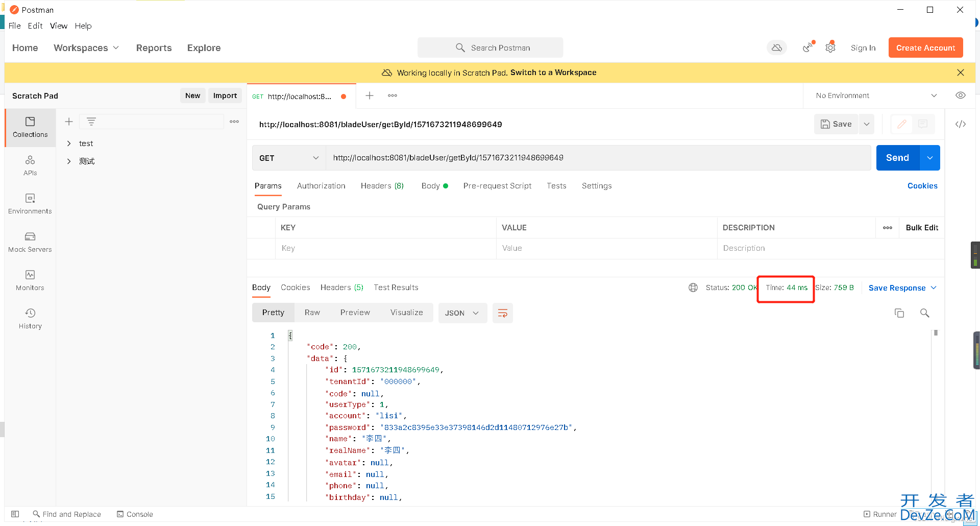Open the request Settings tab
Viewport: 980px width, 526px height.
click(597, 186)
